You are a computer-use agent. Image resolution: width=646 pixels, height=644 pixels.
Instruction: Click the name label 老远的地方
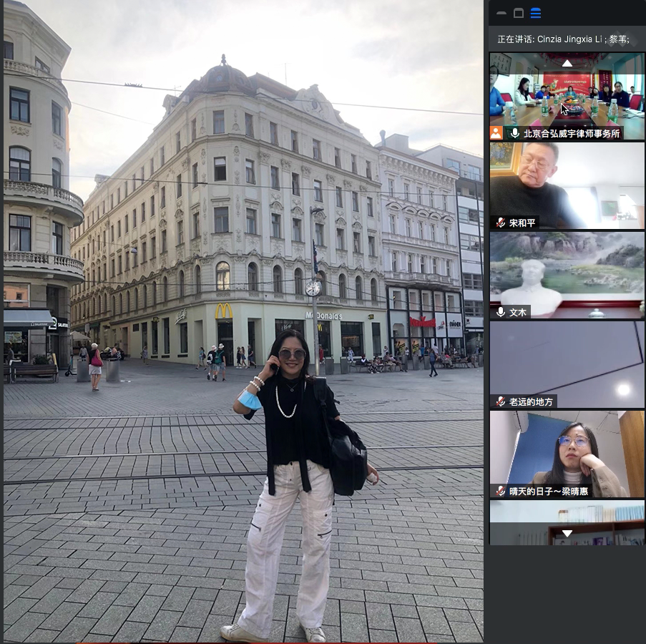coord(531,401)
